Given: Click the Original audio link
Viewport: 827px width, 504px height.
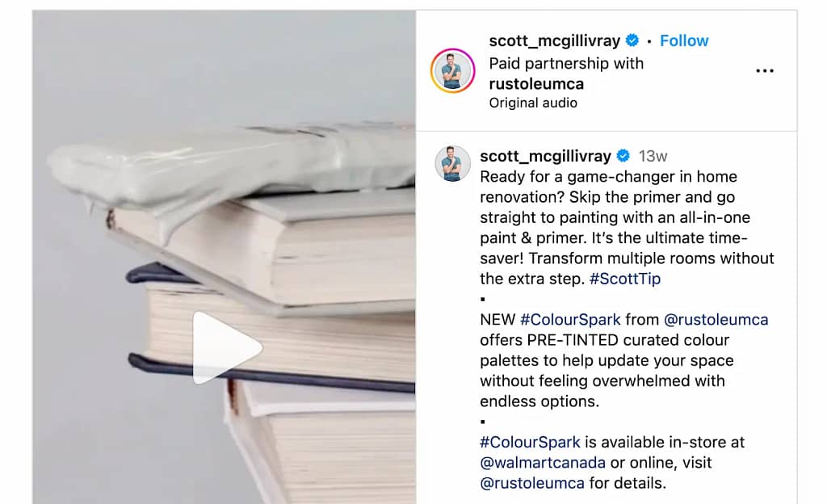Looking at the screenshot, I should click(533, 103).
